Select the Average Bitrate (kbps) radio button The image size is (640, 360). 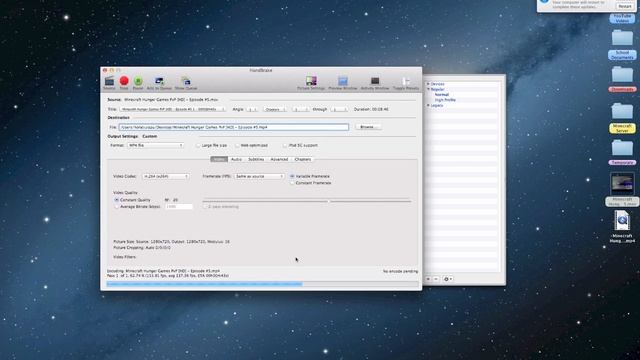[x=116, y=207]
